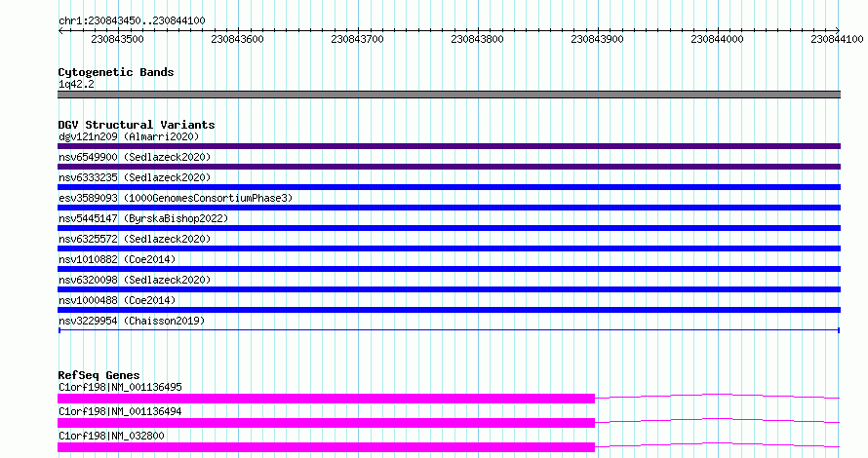Open variant nsv1010882 (Coe2014) label
The width and height of the screenshot is (868, 458).
117,259
